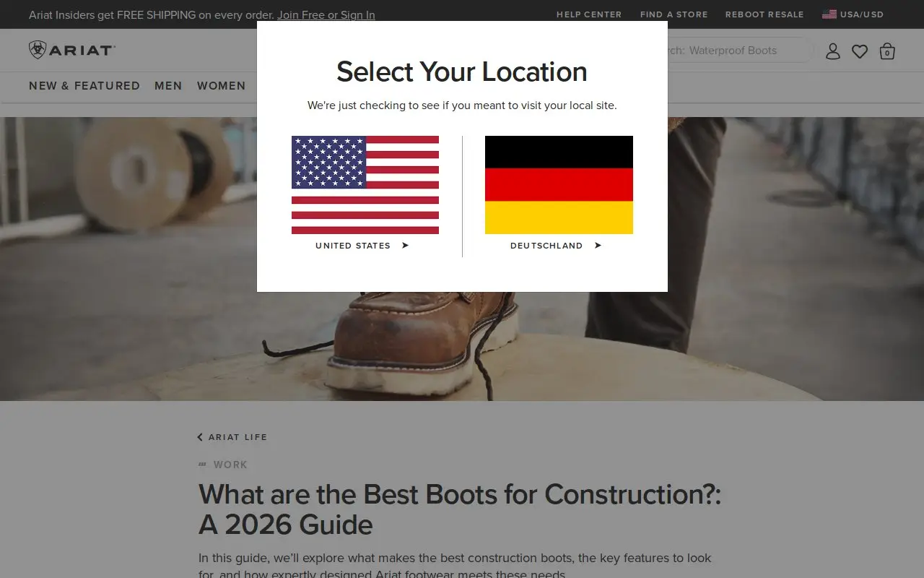Choose the DEUTSCHLAND link
This screenshot has width=924, height=578.
(556, 246)
